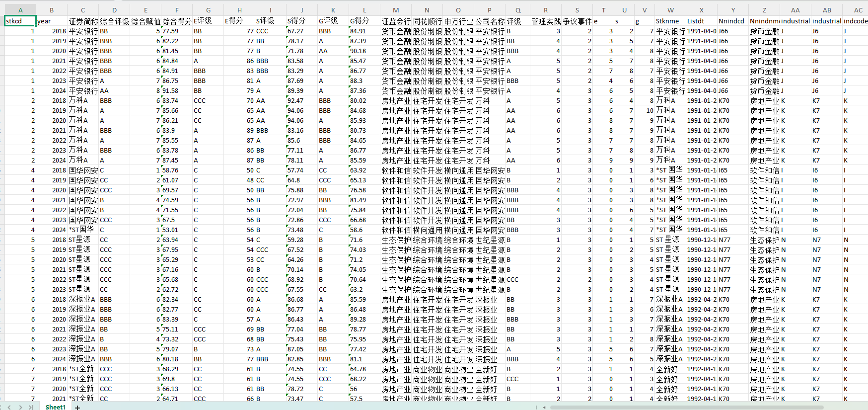Select the cell containing 87.45
This screenshot has height=410, width=868.
pos(177,160)
